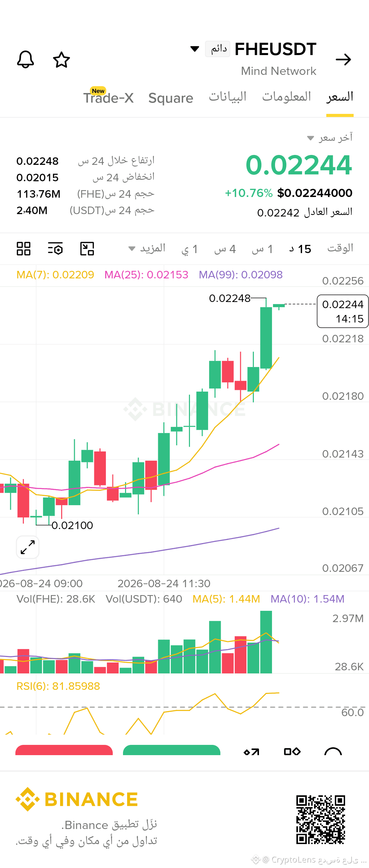Tap the MA(99) indicator label
Image resolution: width=369 pixels, height=868 pixels.
[241, 275]
